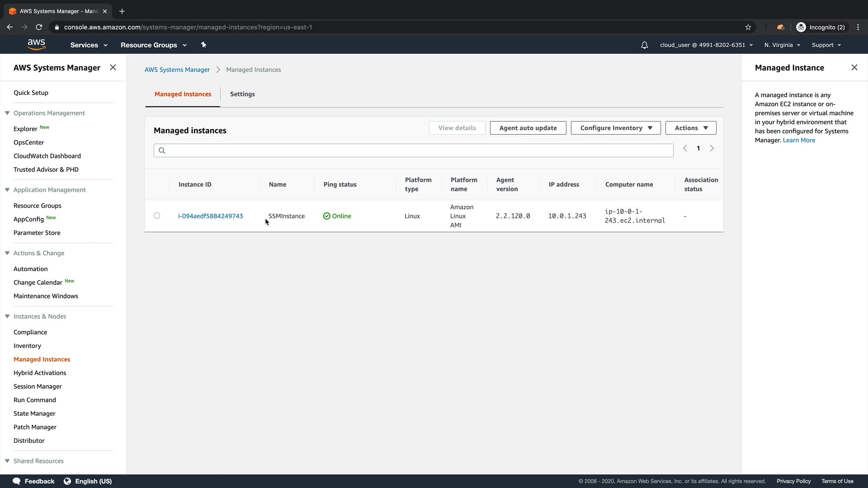Open the Configure Inventory dropdown
This screenshot has height=488, width=868.
pos(615,128)
